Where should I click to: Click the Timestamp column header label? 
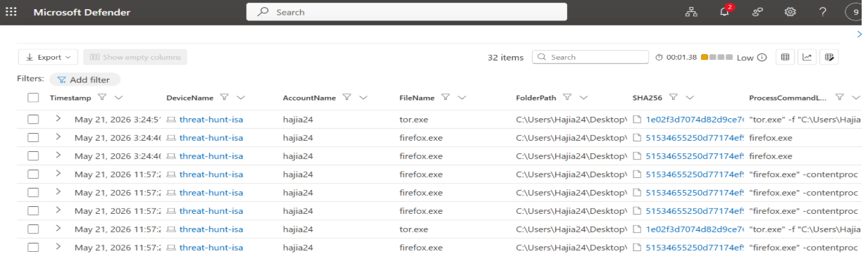[70, 98]
